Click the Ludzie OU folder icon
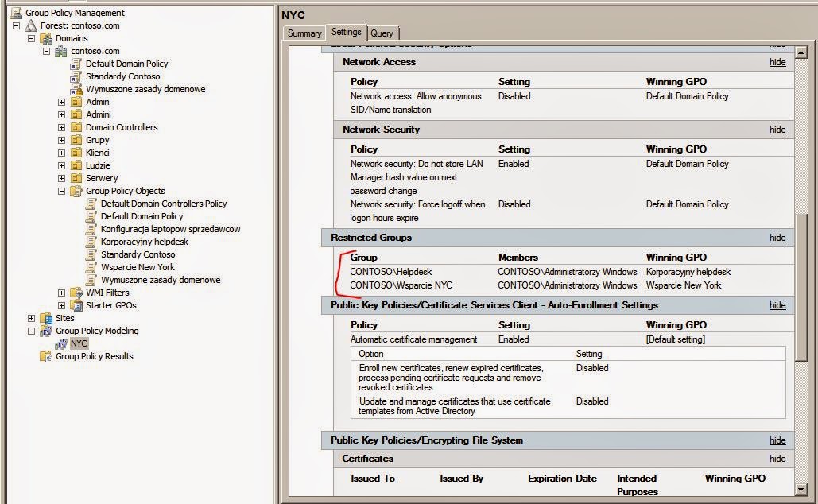This screenshot has width=818, height=504. pyautogui.click(x=76, y=165)
